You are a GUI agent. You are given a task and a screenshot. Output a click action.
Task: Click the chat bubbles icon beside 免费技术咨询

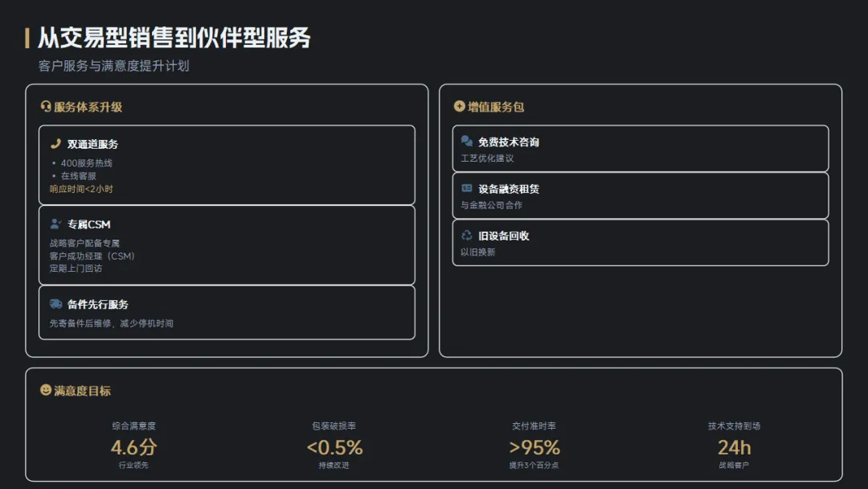[x=467, y=142]
